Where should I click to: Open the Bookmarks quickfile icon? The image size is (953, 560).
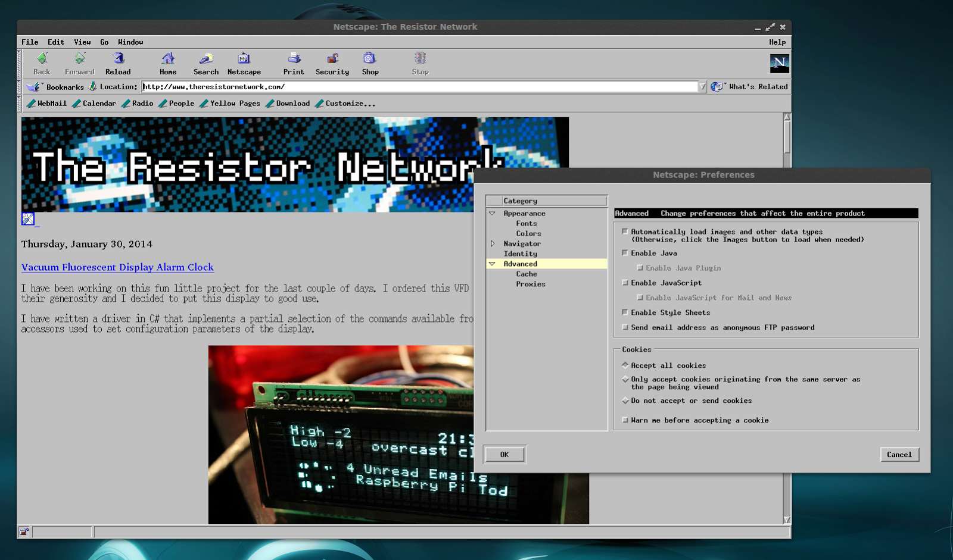tap(35, 87)
